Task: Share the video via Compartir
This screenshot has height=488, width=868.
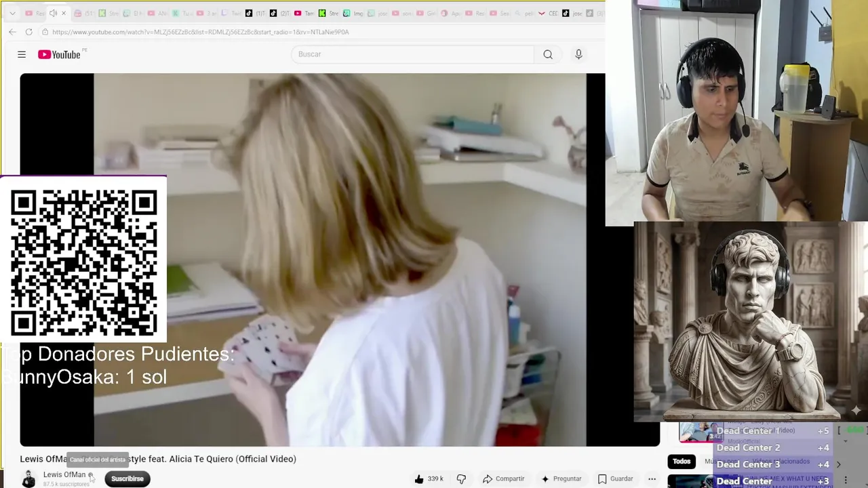Action: 503,479
